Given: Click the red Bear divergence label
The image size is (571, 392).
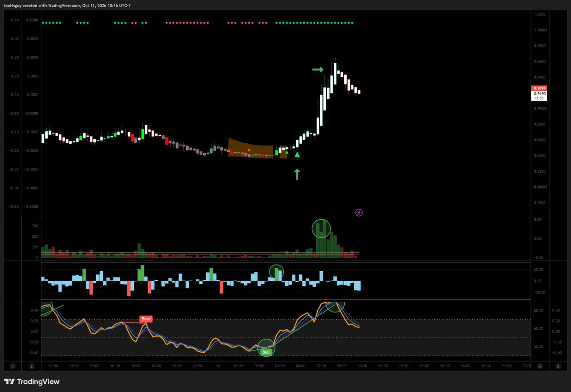Looking at the screenshot, I should pyautogui.click(x=146, y=319).
